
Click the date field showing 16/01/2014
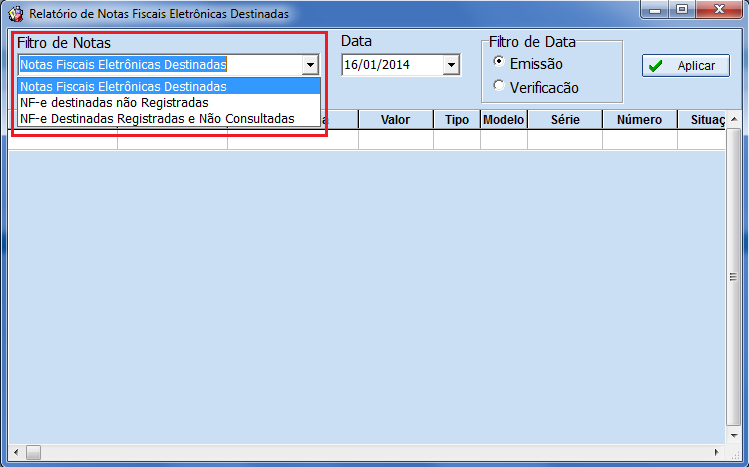391,65
